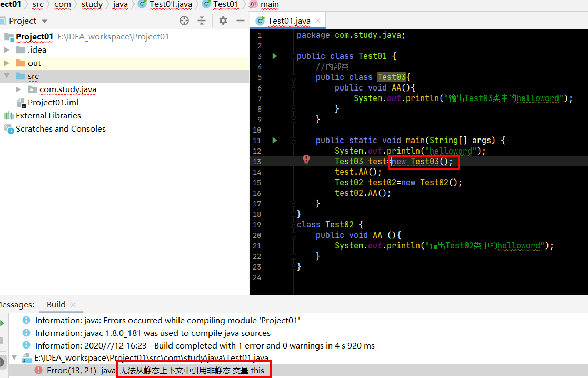This screenshot has width=588, height=378.
Task: Expand the out folder
Action: click(x=6, y=63)
